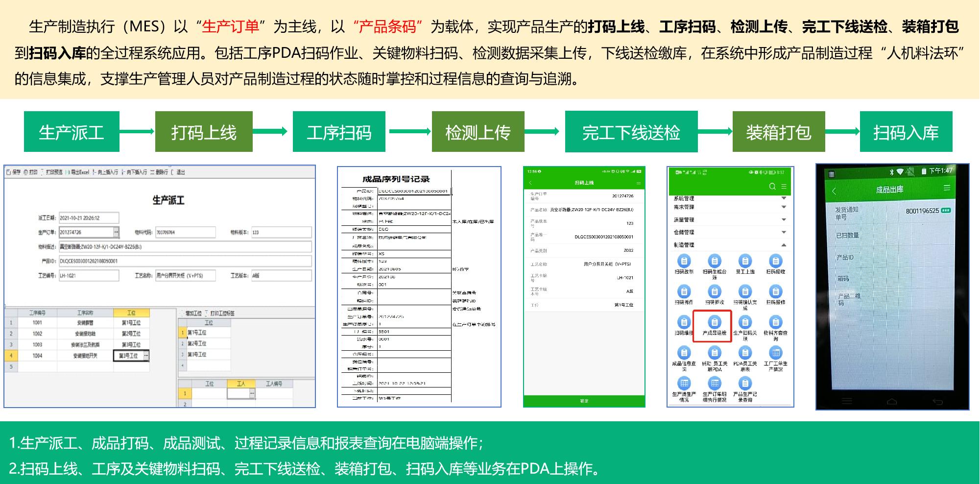The height and width of the screenshot is (484, 980).
Task: Click the 完工下线送检 flow step box
Action: click(x=631, y=132)
